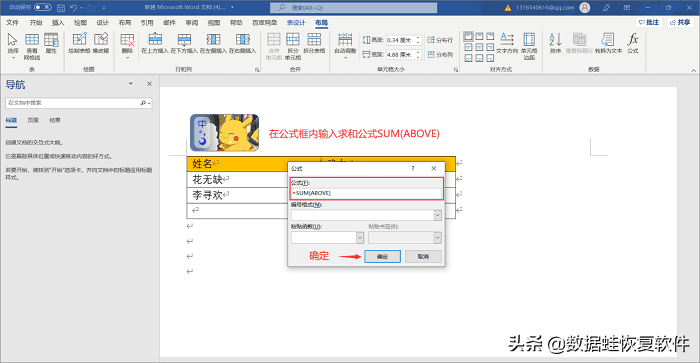
Task: Click the pen/coming-soon icon in title bar
Action: coord(606,8)
